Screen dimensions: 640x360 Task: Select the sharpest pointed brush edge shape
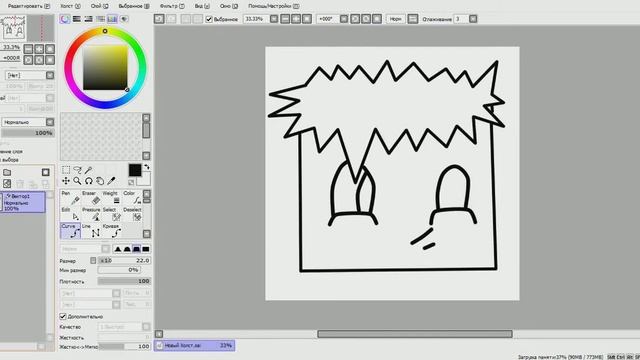[x=118, y=249]
